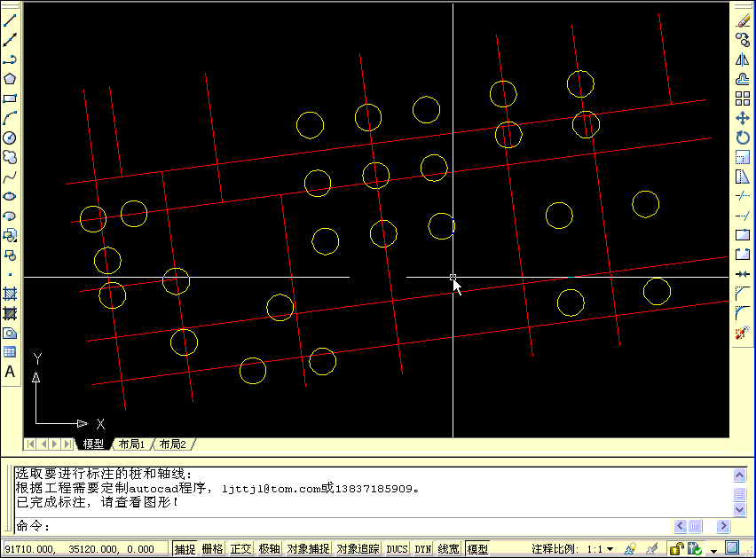Viewport: 756px width, 558px height.
Task: Toggle 栅格 grid display
Action: coord(213,549)
